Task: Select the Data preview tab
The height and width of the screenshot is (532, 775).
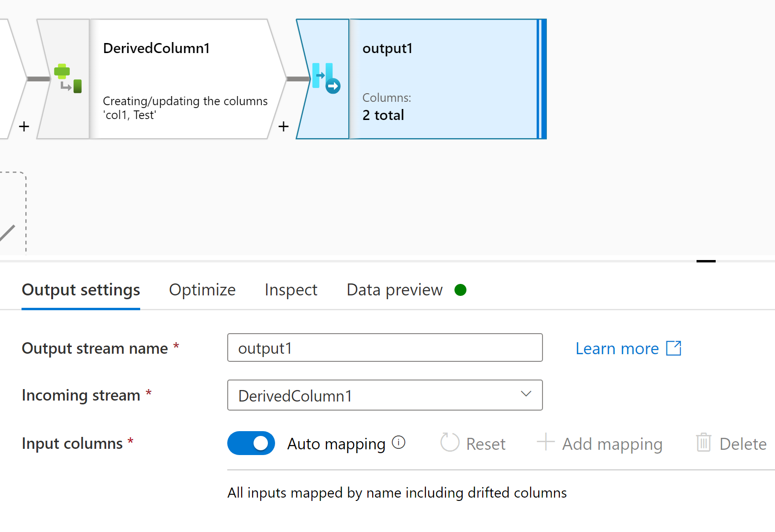Action: [394, 290]
